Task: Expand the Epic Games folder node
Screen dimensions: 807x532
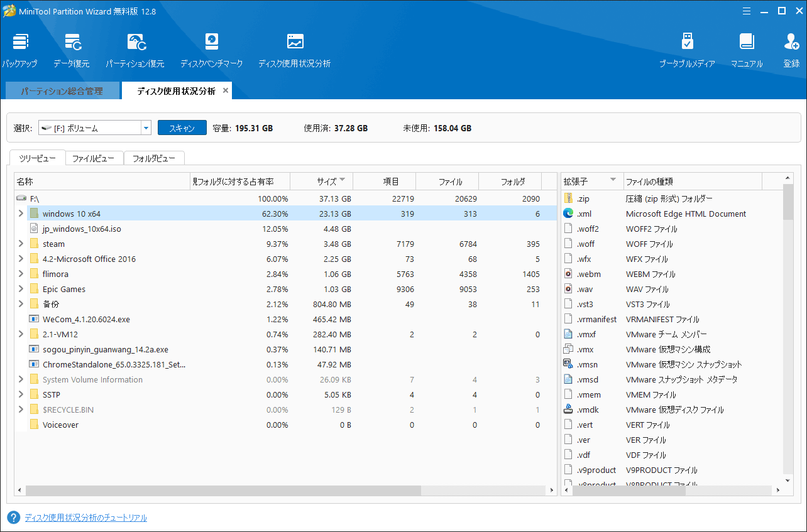Action: pos(21,289)
